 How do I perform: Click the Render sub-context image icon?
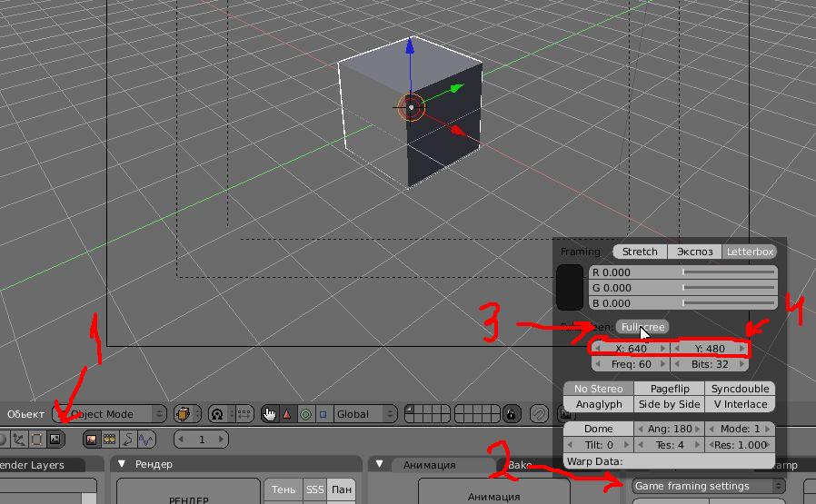pos(91,440)
